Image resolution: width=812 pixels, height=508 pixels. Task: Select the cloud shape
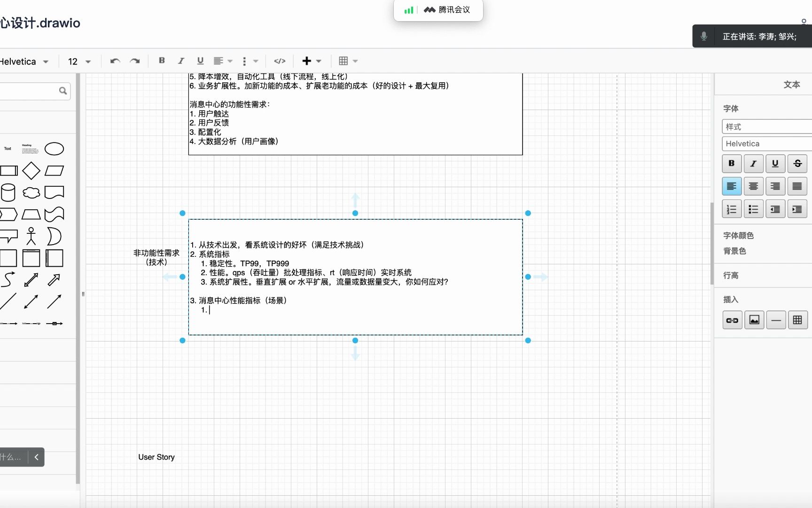31,192
